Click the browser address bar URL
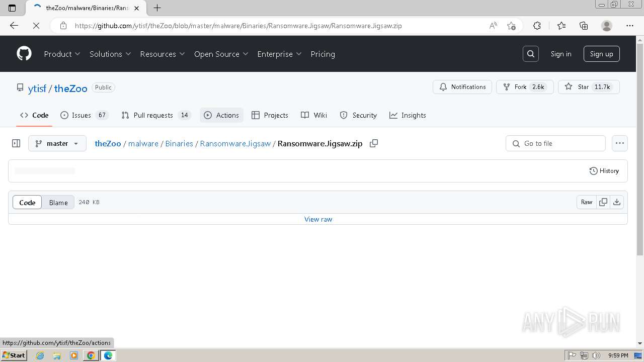 tap(238, 26)
